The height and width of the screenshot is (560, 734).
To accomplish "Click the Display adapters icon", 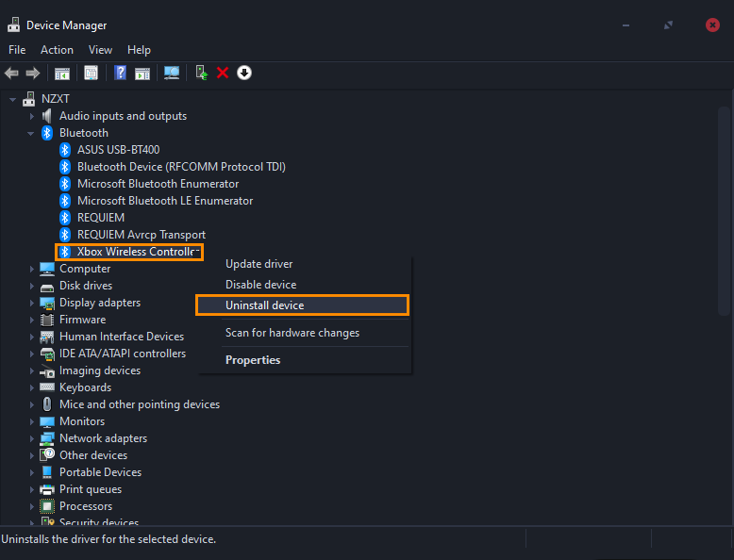I will tap(47, 304).
